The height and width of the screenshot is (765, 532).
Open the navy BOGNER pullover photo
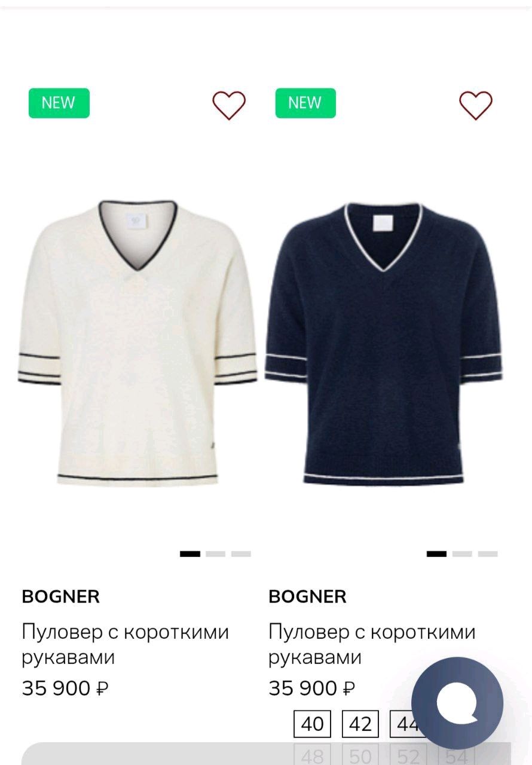coord(384,344)
